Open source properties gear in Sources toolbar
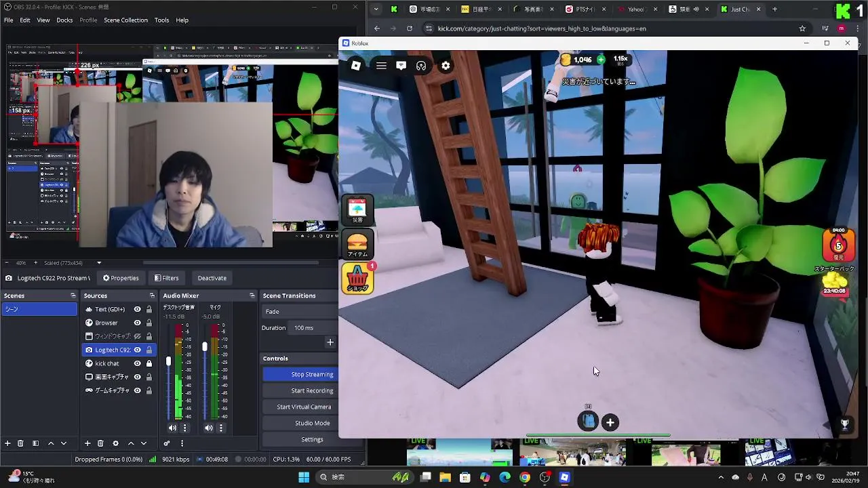The image size is (868, 488). tap(115, 443)
